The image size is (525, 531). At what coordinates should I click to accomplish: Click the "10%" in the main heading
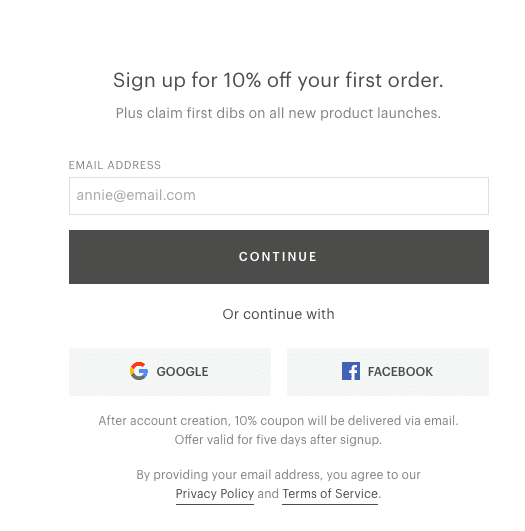(x=242, y=80)
